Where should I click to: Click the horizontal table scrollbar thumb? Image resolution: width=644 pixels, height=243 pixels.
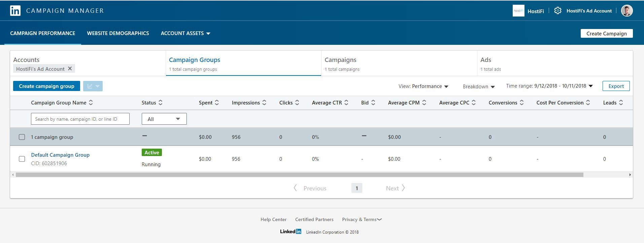pyautogui.click(x=300, y=175)
